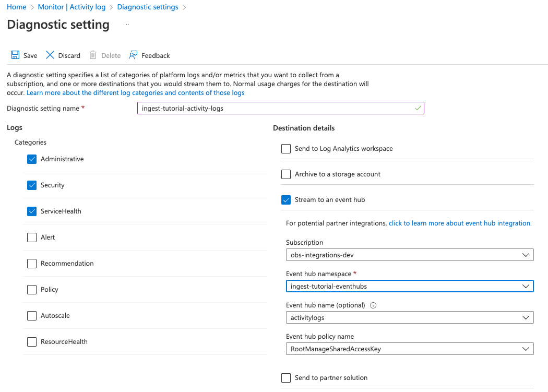The image size is (548, 392).
Task: Open the Subscription dropdown
Action: 527,255
